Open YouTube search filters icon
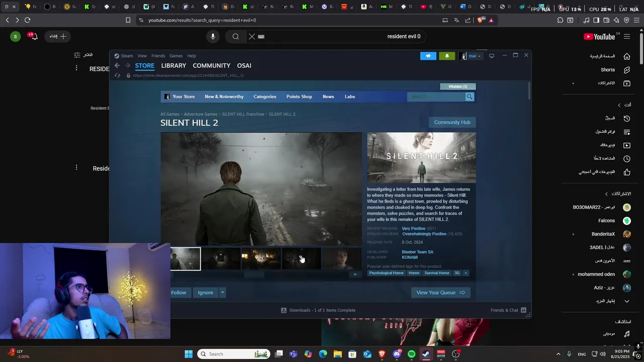 pyautogui.click(x=77, y=55)
